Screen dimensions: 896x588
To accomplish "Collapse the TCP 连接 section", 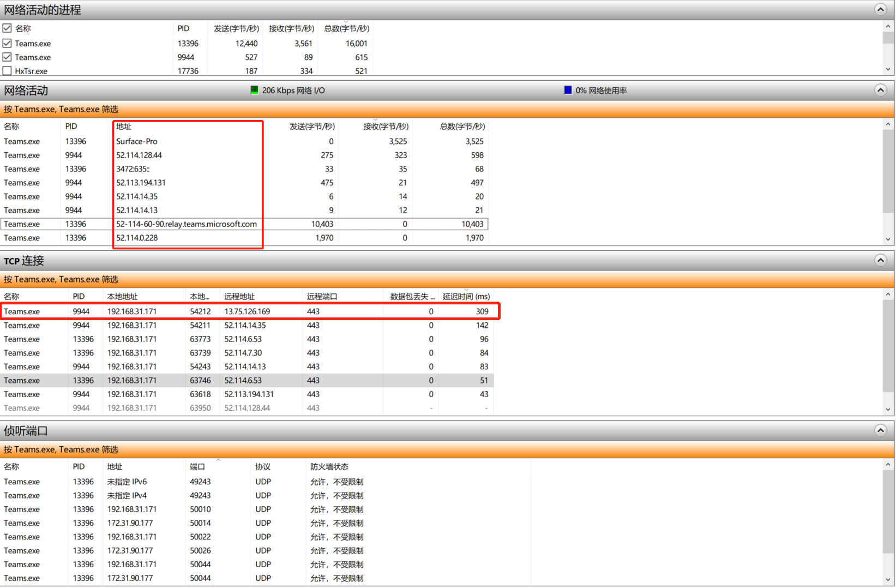I will [880, 260].
